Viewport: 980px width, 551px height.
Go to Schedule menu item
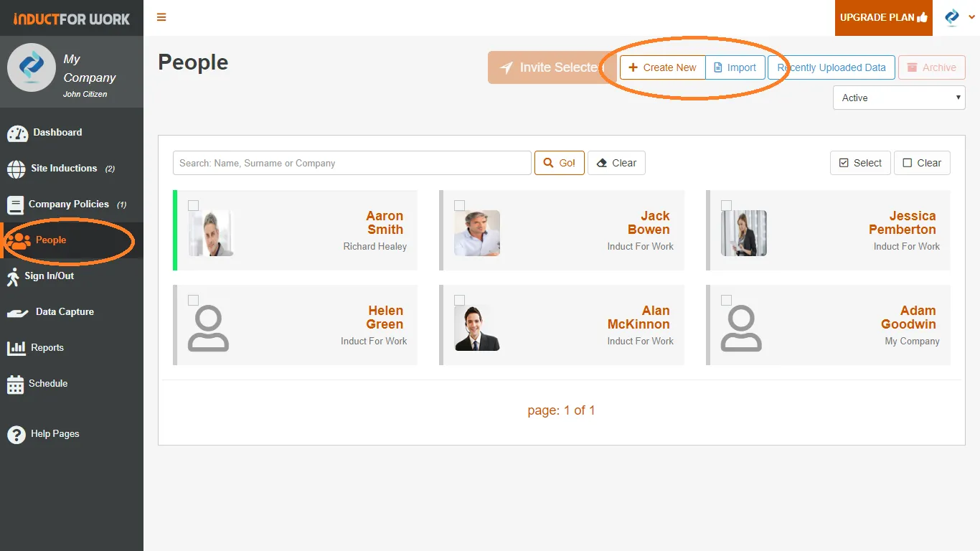coord(48,384)
